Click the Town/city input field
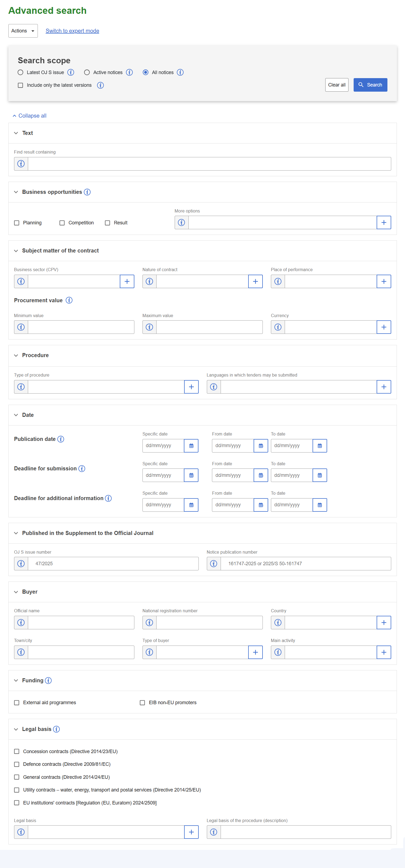Screen dimensions: 405x868 [x=81, y=652]
